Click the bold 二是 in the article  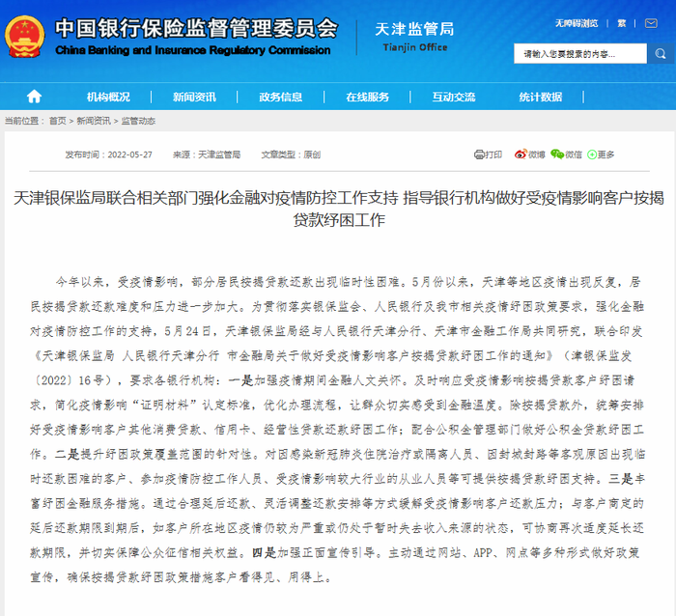coord(67,454)
